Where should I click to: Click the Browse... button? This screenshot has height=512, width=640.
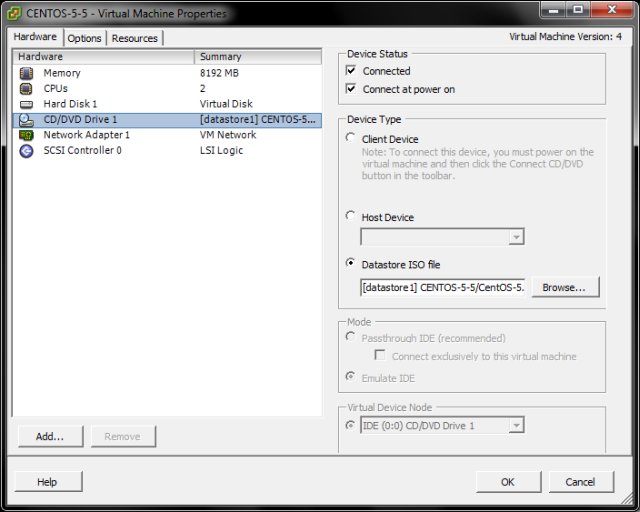565,287
